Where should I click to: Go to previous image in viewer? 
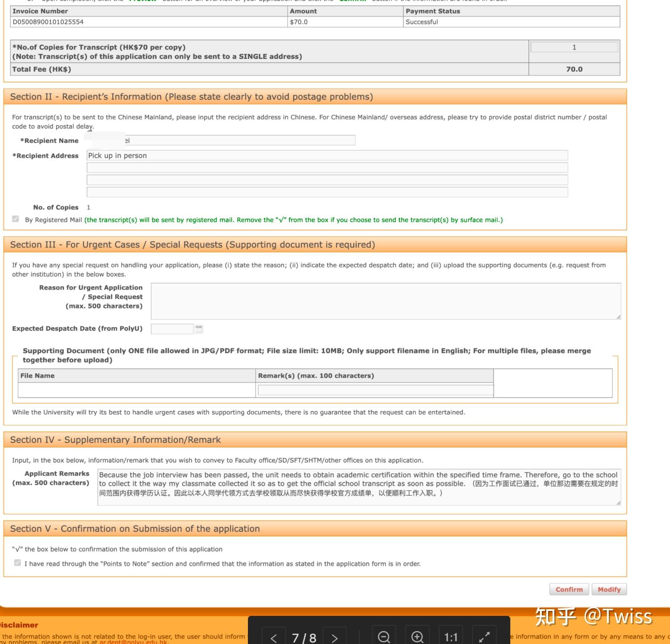pyautogui.click(x=274, y=637)
